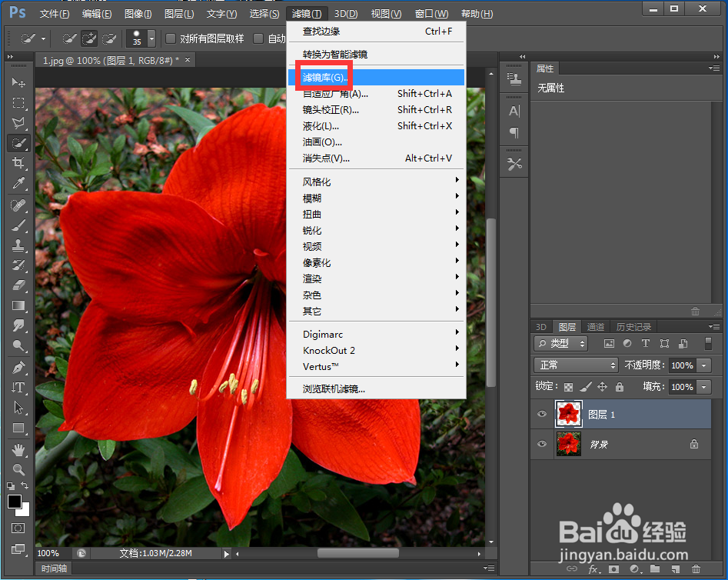Expand 风格化 submenu
728x580 pixels.
(x=376, y=182)
